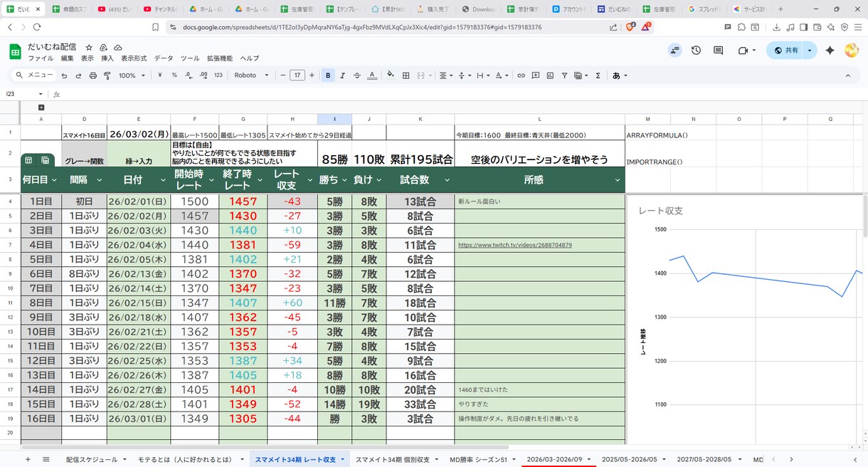Switch to 配信スケジュール sheet tab
The image size is (868, 467).
(92, 460)
